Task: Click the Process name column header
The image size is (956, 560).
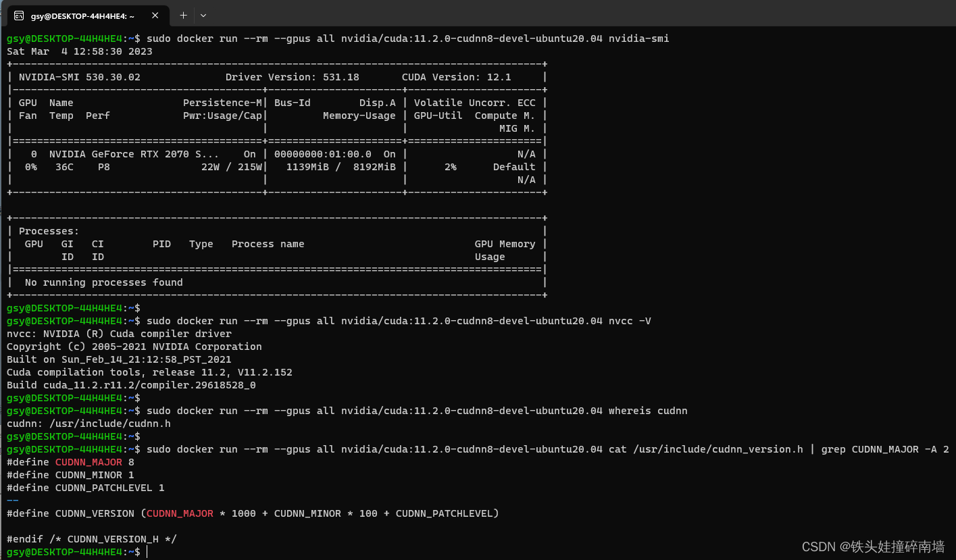Action: coord(268,244)
